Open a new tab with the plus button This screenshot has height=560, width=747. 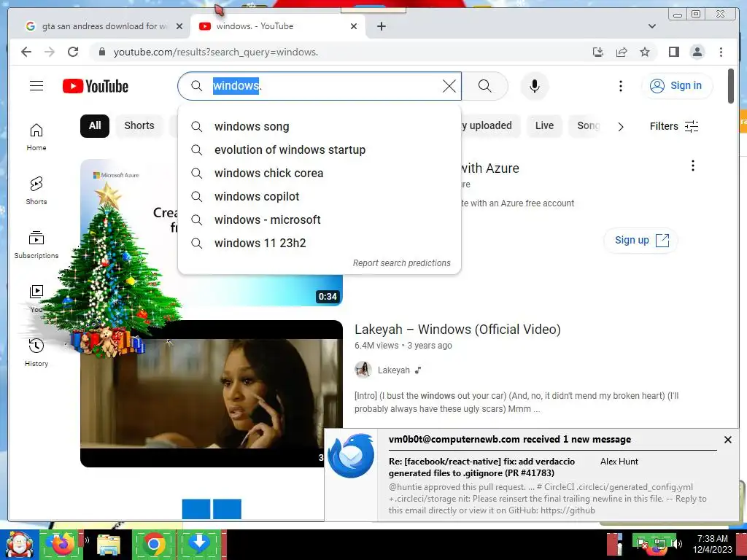(x=381, y=26)
